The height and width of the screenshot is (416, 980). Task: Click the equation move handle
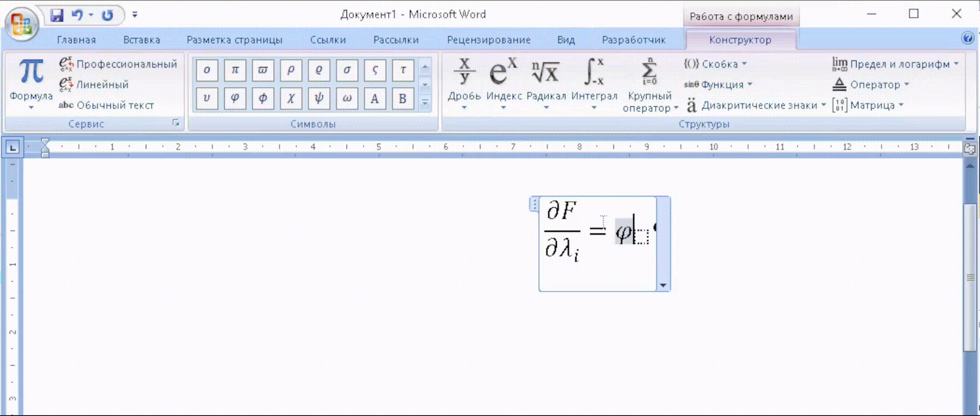tap(534, 204)
